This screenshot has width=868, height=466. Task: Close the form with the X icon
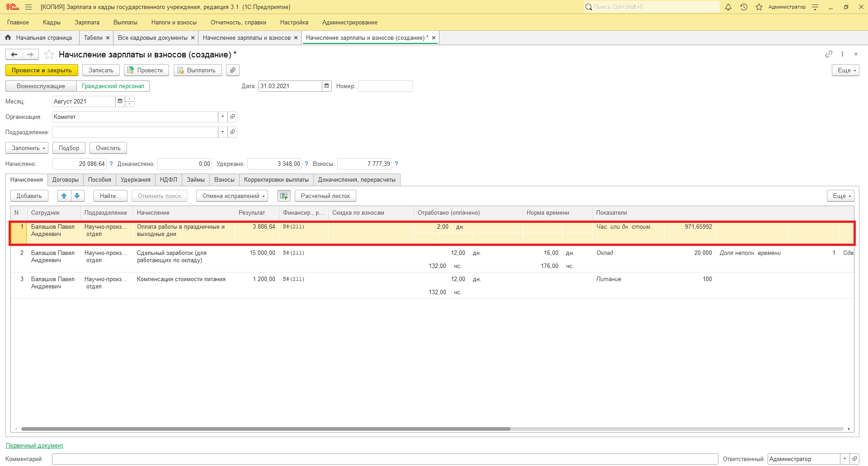coord(856,54)
